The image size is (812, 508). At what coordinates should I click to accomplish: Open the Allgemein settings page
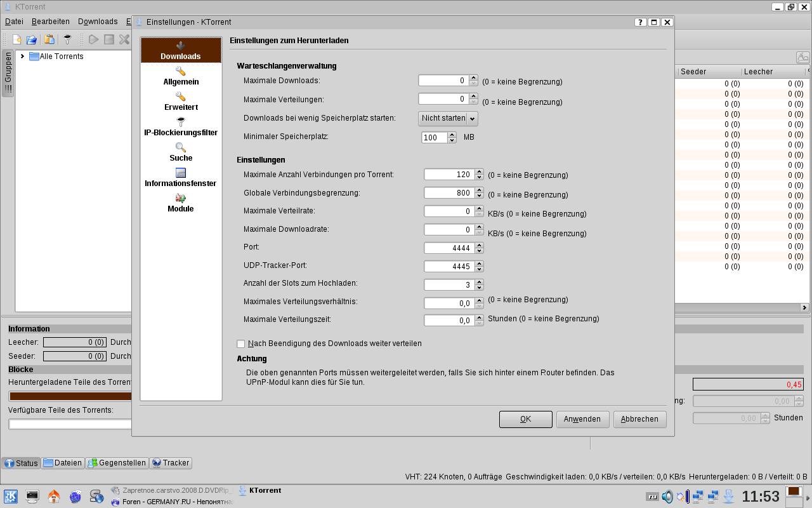(181, 76)
